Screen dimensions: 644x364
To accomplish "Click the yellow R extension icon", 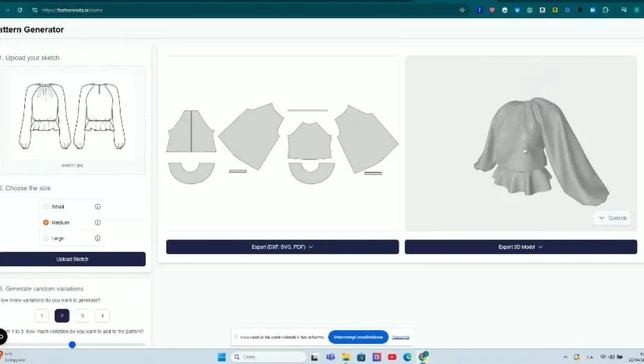I will [555, 10].
